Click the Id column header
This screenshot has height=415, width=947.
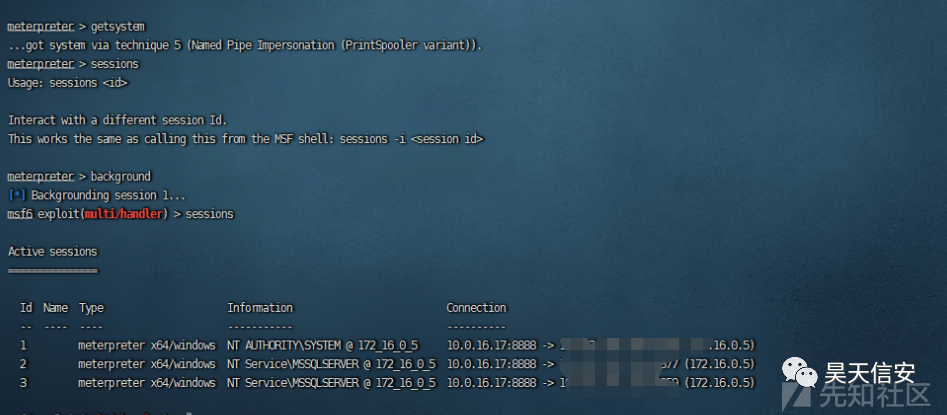pos(26,307)
